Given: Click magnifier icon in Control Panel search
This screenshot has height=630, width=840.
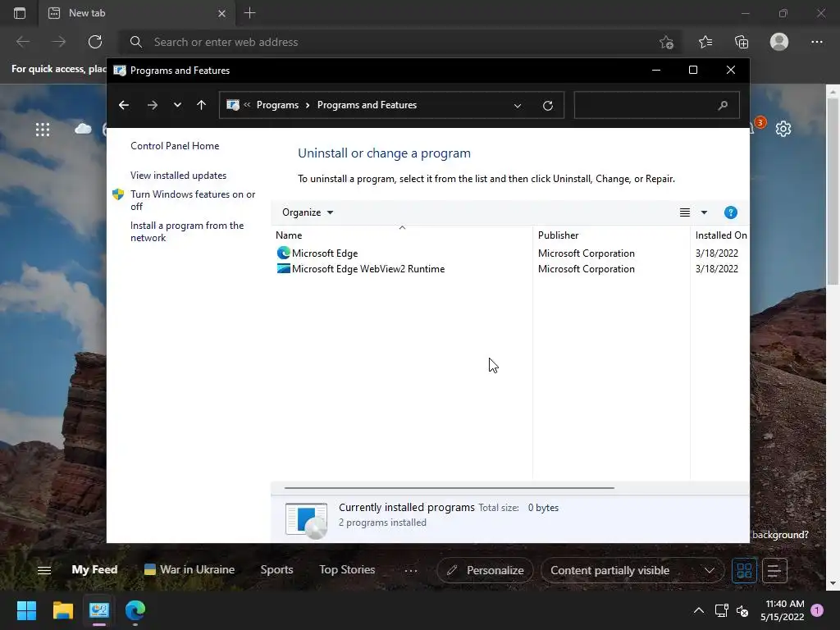Looking at the screenshot, I should click(723, 105).
